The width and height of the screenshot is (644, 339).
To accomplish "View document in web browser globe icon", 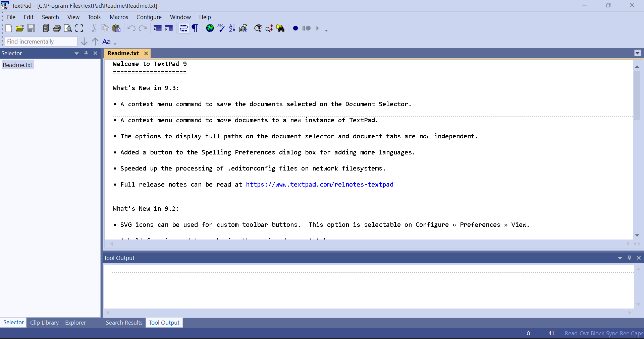I will coord(210,28).
